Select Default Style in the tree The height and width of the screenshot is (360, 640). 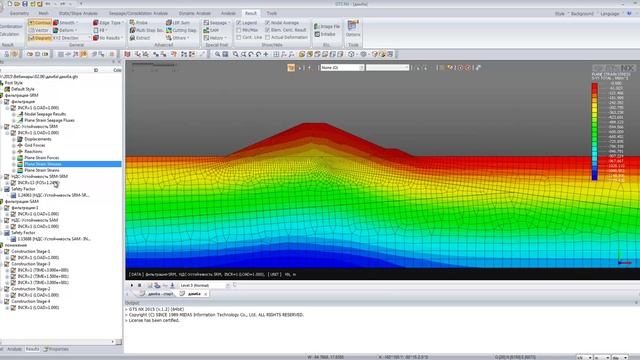pyautogui.click(x=22, y=89)
